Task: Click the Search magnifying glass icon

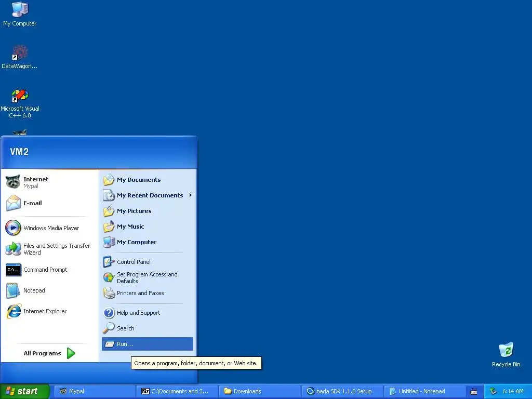Action: (x=109, y=328)
